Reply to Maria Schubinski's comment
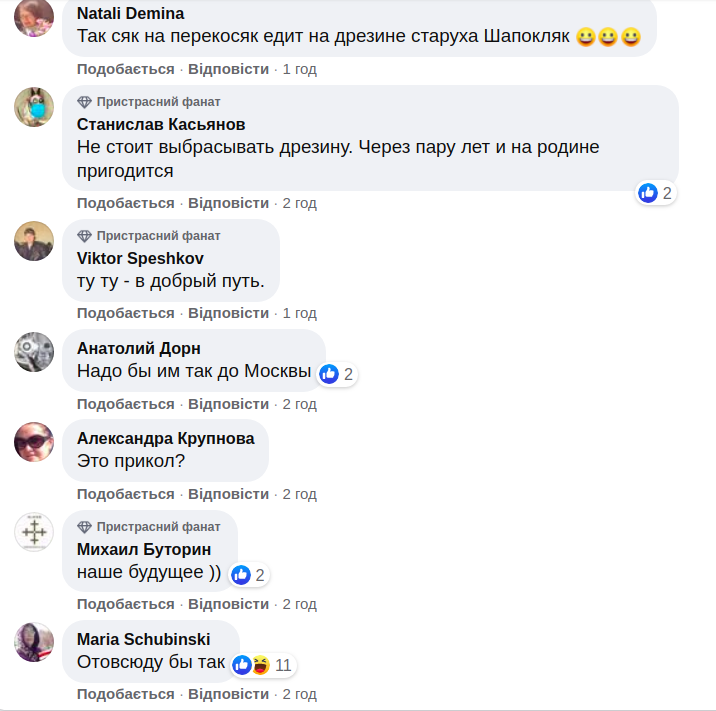Viewport: 716px width, 711px height. 228,694
